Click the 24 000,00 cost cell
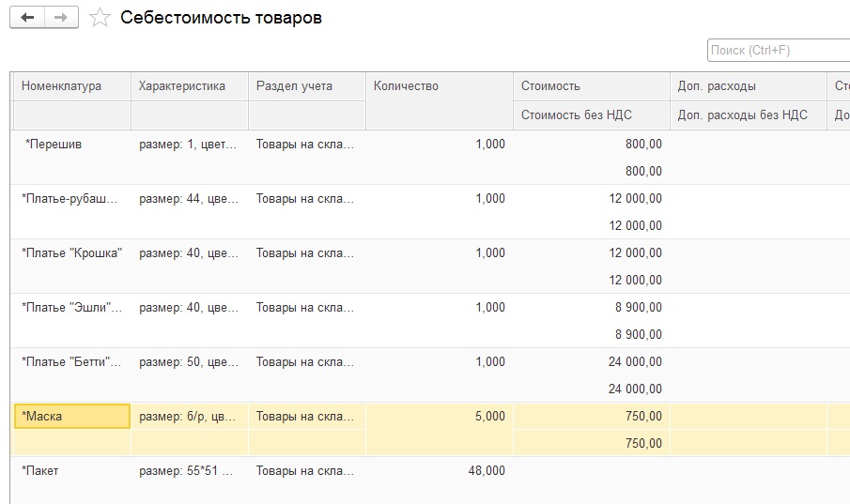The width and height of the screenshot is (850, 504). point(636,362)
